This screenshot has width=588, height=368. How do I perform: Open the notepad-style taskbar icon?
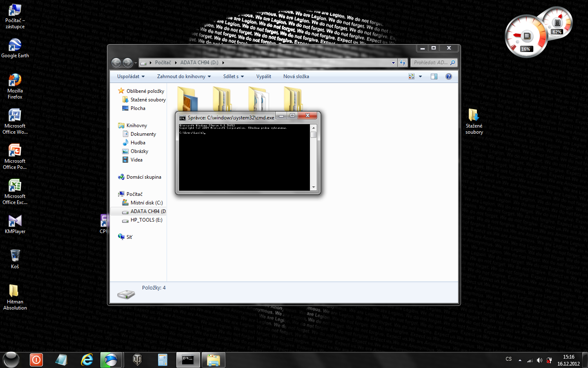click(x=62, y=360)
